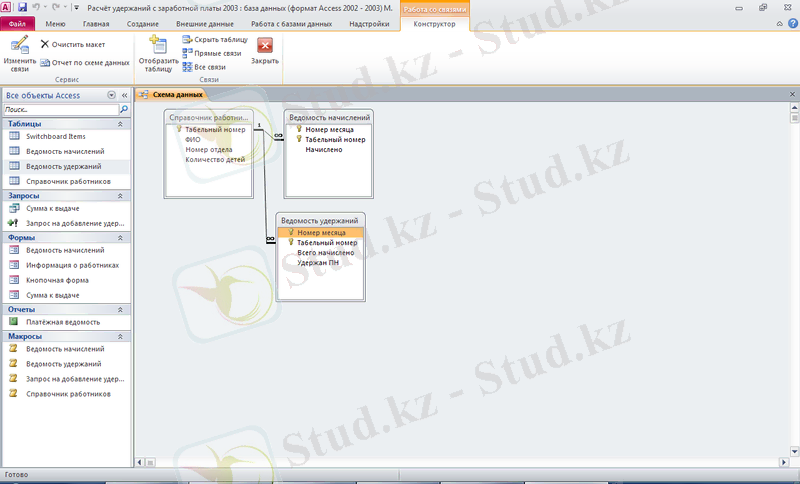Click Номер отдела field
The width and height of the screenshot is (800, 484).
click(x=209, y=149)
